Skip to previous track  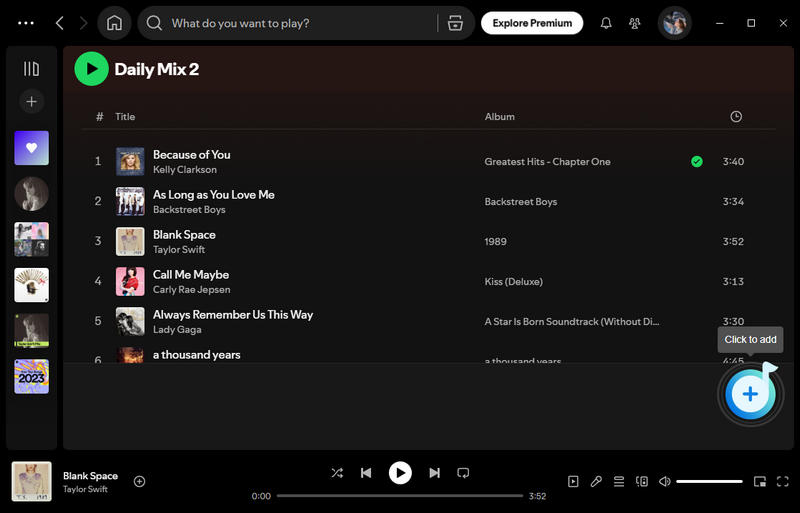click(x=366, y=473)
